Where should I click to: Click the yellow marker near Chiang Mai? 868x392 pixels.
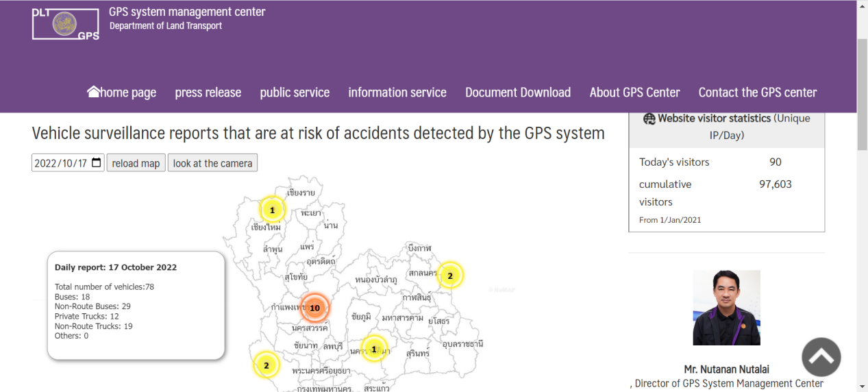(x=272, y=210)
